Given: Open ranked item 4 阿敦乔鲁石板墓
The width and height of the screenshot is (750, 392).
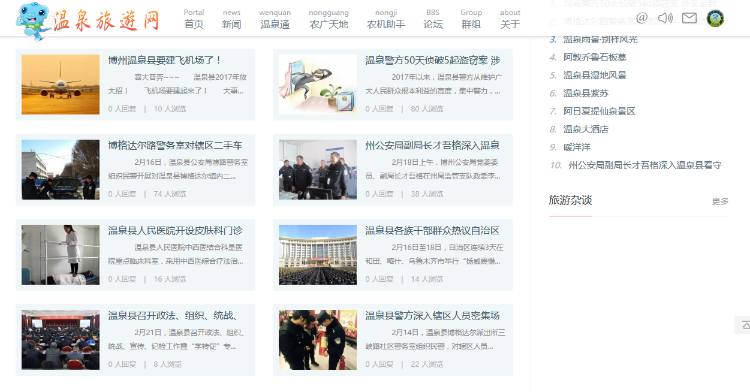Looking at the screenshot, I should pyautogui.click(x=595, y=57).
